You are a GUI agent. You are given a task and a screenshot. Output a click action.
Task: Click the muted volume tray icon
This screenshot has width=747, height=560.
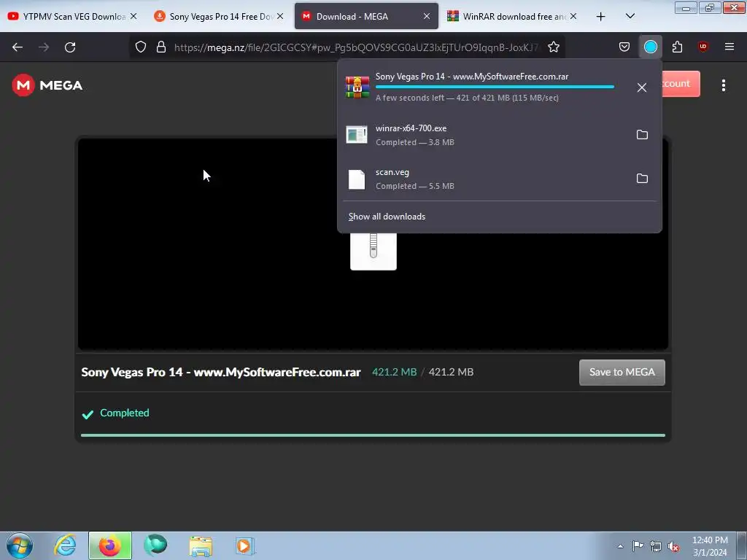point(673,546)
